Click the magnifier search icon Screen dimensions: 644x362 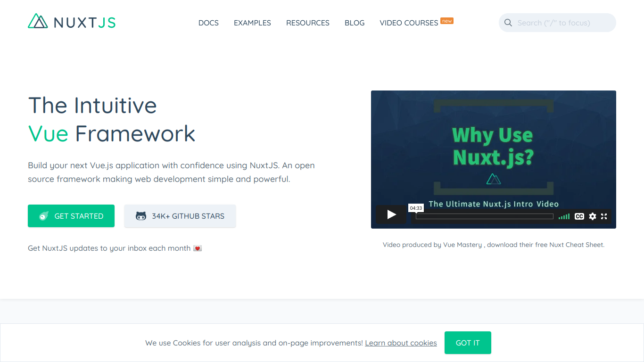[x=508, y=23]
